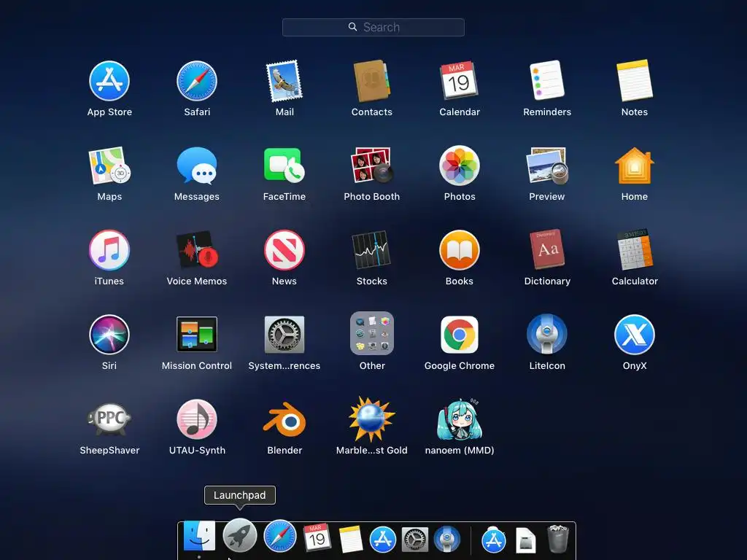Launch Voice Memos
The image size is (747, 560).
pos(197,250)
